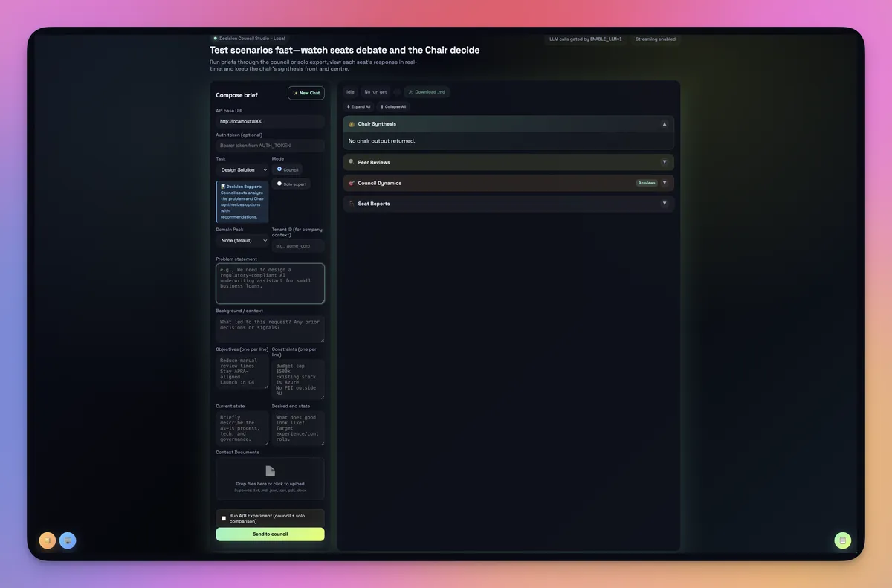Collapse the Chair Synthesis panel

[665, 123]
